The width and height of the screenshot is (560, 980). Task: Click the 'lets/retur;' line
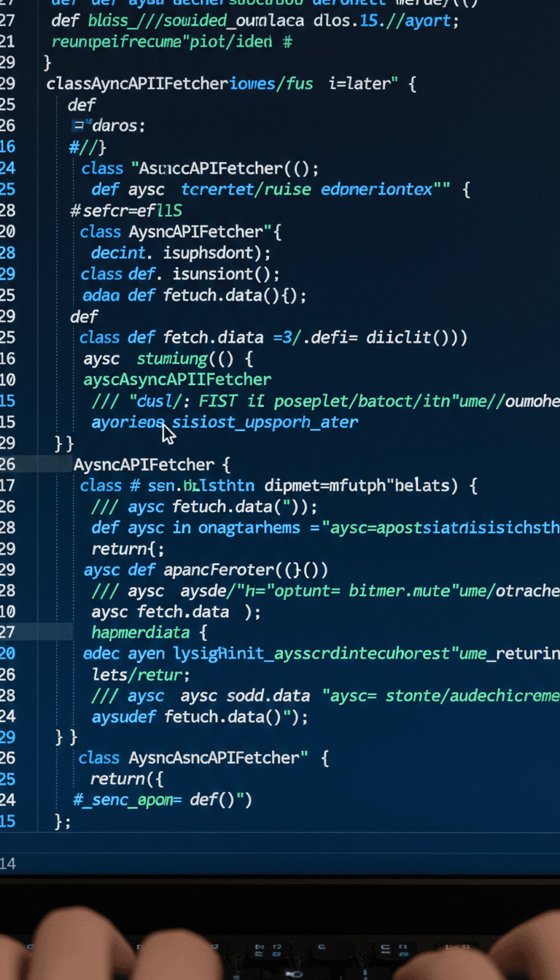click(x=141, y=674)
